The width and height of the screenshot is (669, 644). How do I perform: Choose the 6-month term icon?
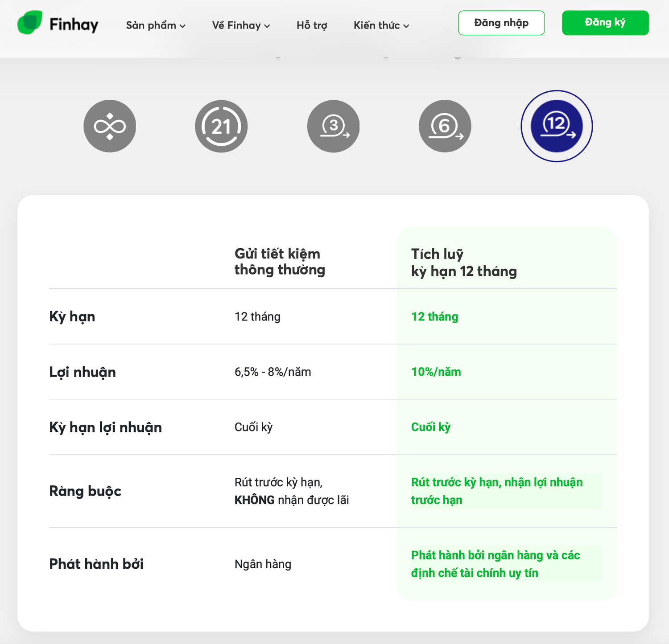tap(445, 126)
